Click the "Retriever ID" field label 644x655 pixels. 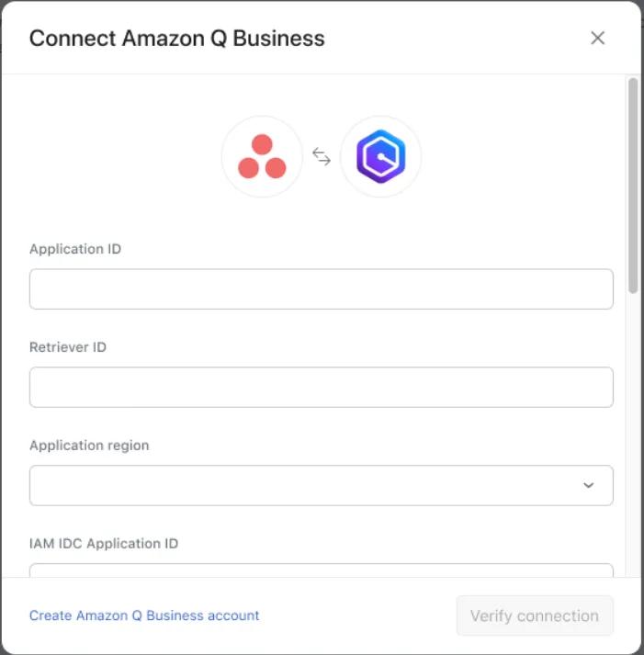(x=68, y=347)
